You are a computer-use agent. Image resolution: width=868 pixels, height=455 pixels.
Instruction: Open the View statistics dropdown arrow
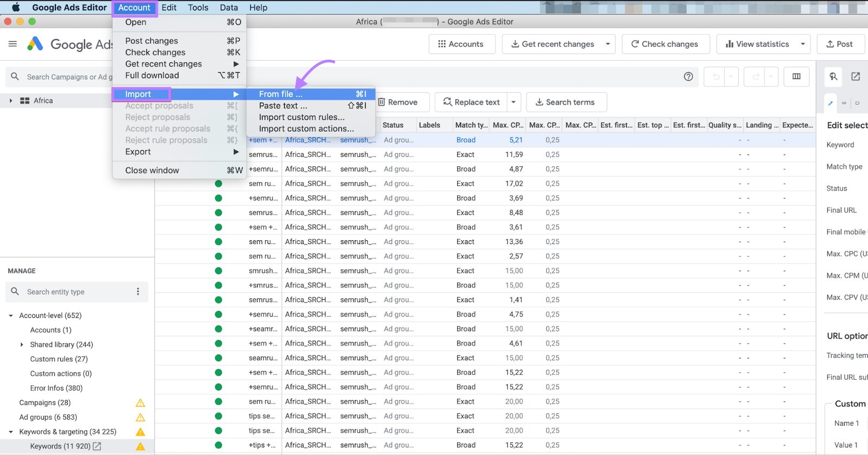tap(803, 44)
